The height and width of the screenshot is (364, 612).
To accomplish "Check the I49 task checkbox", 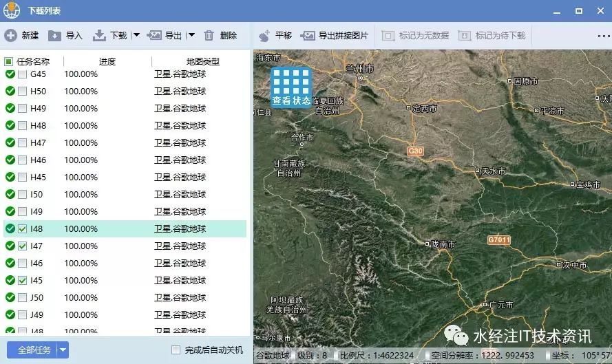I will [x=22, y=212].
